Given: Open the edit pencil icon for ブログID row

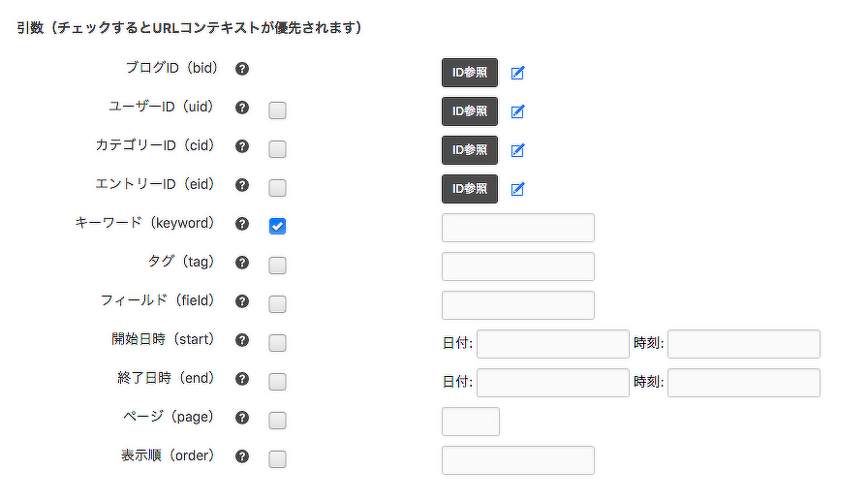Looking at the screenshot, I should click(x=517, y=73).
